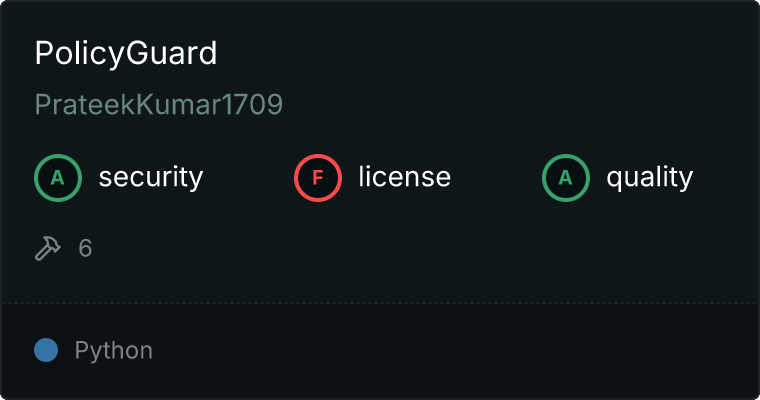Open the PolicyGuard server title
The width and height of the screenshot is (760, 400).
click(126, 53)
